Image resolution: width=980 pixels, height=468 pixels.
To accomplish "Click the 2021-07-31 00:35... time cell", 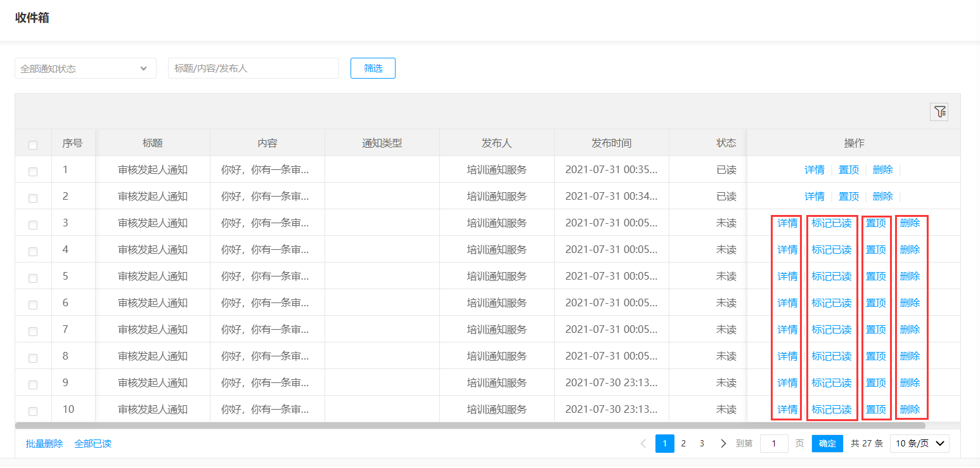I will pos(612,169).
